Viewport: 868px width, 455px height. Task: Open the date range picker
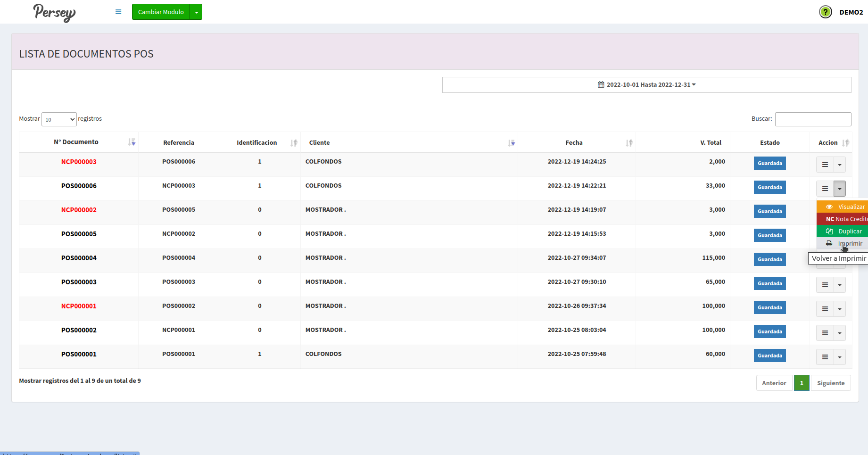646,85
